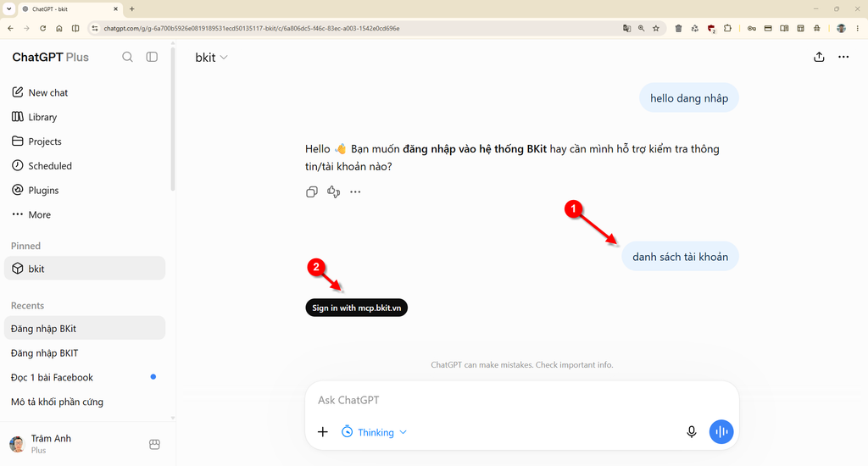Screen dimensions: 868x466
Task: Click the Recents section heading
Action: point(28,306)
